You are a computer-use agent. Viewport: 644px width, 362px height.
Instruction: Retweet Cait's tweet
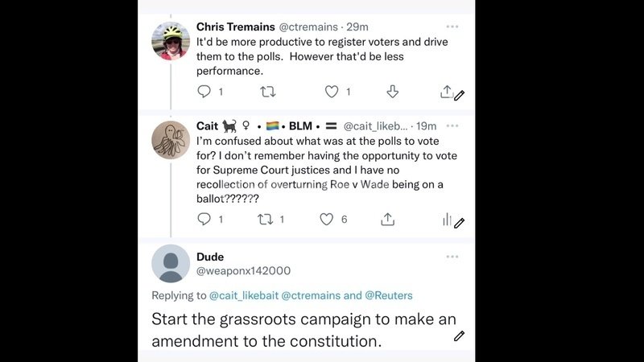[x=264, y=219]
